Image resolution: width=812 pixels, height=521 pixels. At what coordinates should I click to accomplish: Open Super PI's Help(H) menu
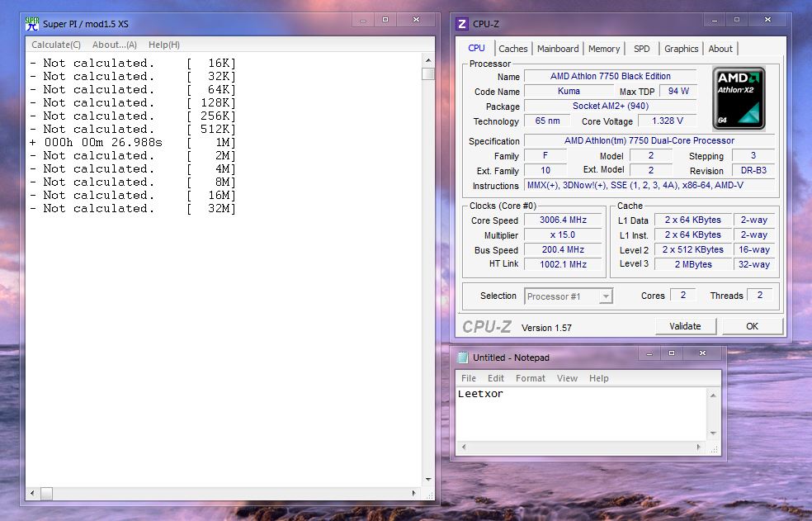click(x=164, y=45)
